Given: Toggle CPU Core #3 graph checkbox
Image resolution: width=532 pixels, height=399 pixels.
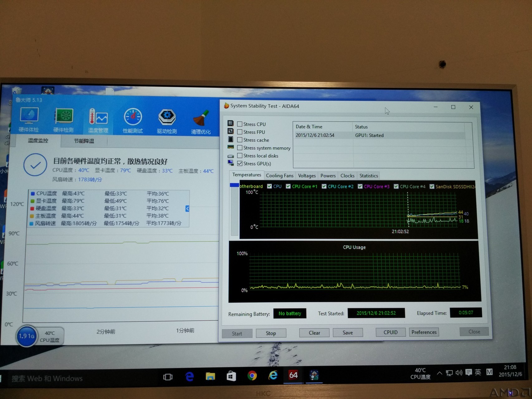Looking at the screenshot, I should pyautogui.click(x=360, y=186).
